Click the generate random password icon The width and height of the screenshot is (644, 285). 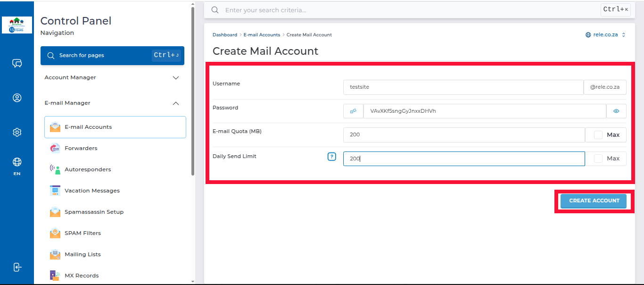click(353, 111)
